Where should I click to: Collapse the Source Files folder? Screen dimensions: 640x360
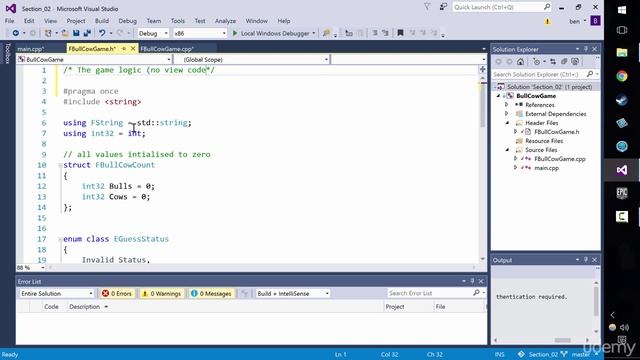point(507,150)
